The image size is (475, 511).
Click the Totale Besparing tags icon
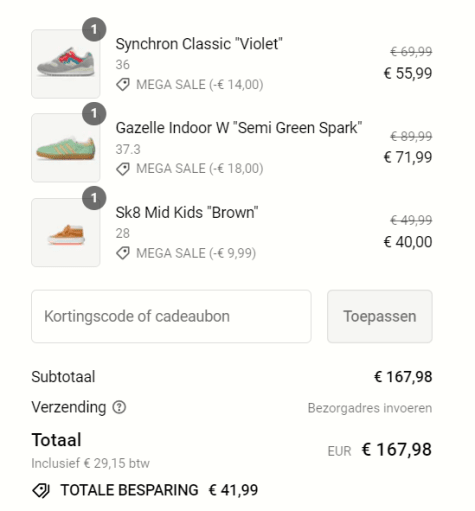tap(41, 490)
